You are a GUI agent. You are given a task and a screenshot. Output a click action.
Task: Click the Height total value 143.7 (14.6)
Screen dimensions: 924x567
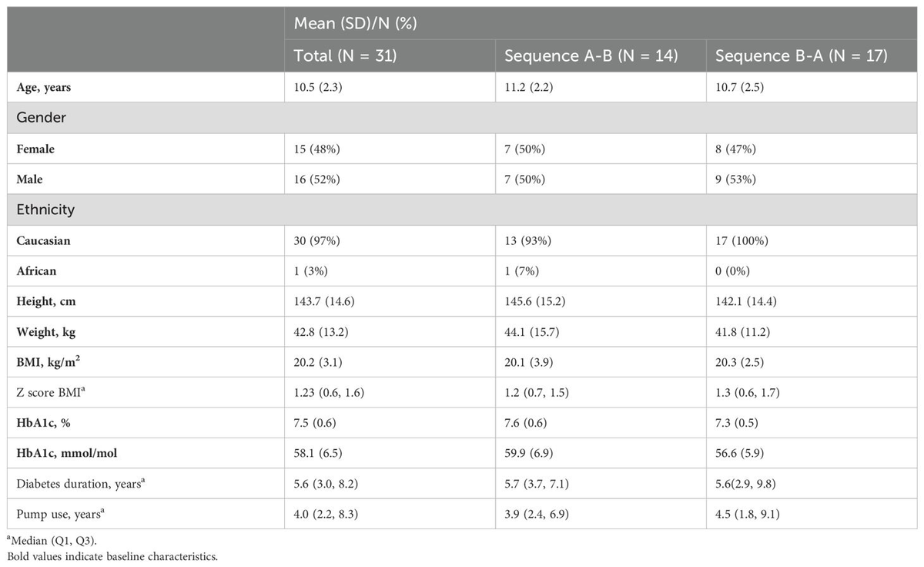[x=328, y=303]
